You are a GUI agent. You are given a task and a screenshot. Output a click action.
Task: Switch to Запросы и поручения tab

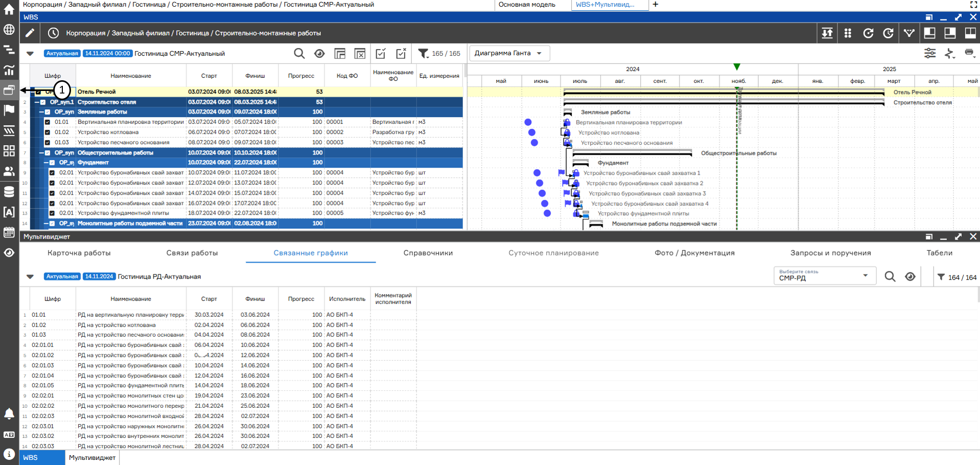[831, 253]
